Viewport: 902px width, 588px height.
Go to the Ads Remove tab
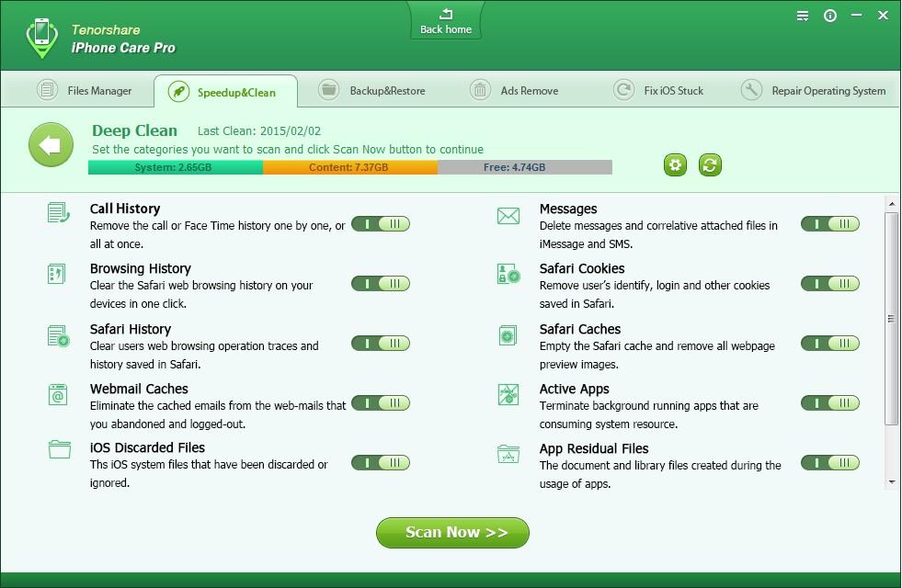[x=514, y=91]
